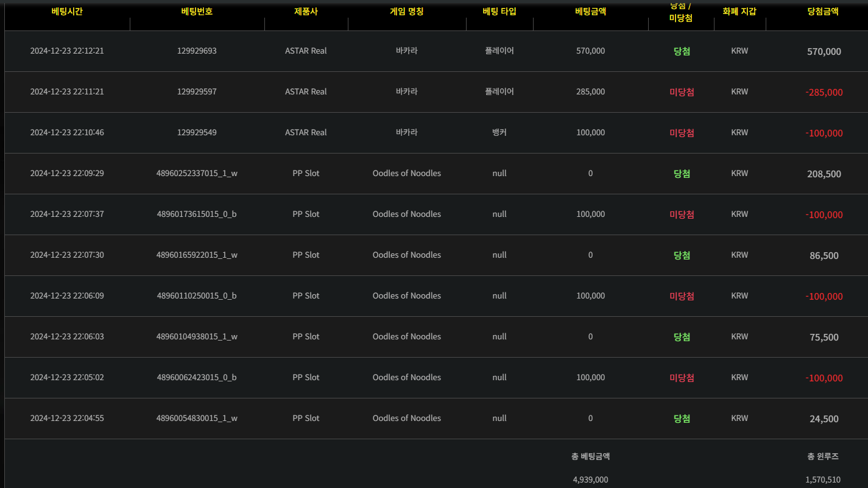868x488 pixels.
Task: Click total bet value 4,939,000
Action: (x=590, y=480)
